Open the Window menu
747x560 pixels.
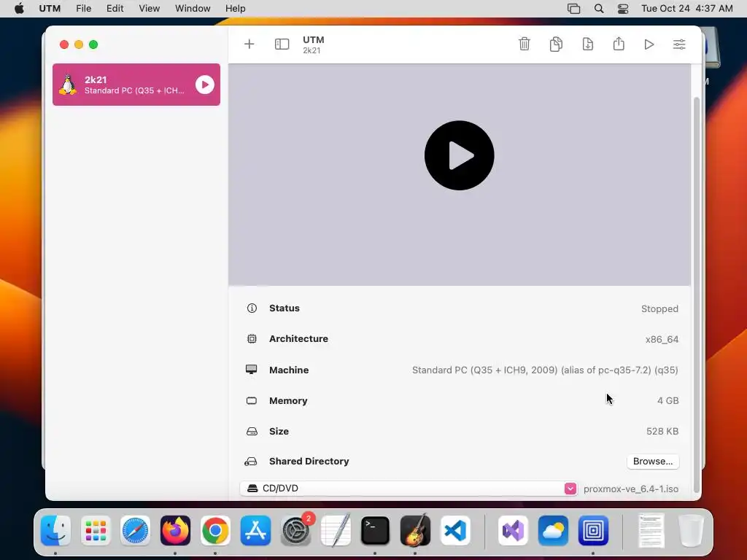point(193,9)
